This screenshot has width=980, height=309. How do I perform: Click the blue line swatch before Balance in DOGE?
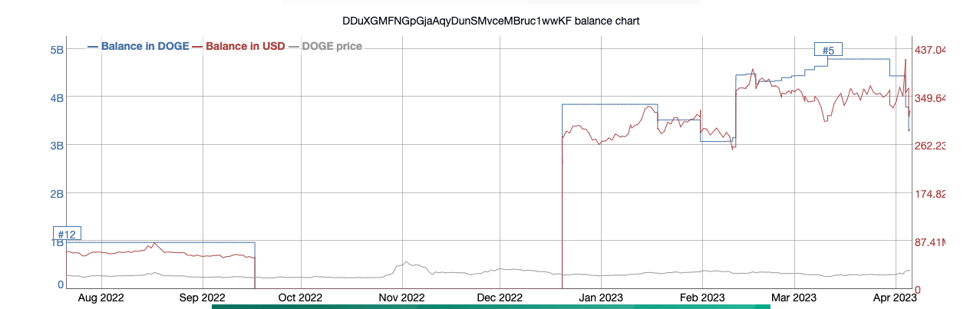93,47
